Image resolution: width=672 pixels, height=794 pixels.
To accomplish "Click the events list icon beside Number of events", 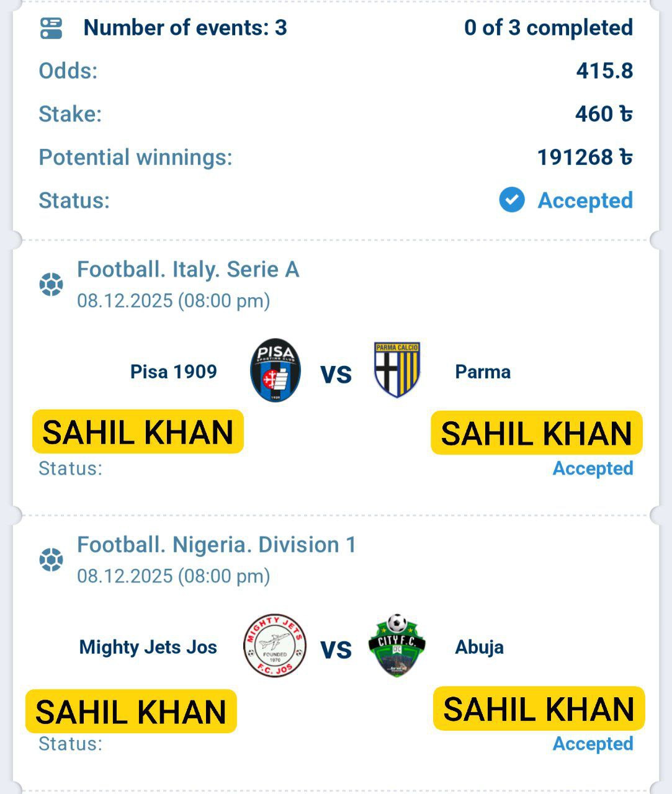I will click(x=51, y=28).
